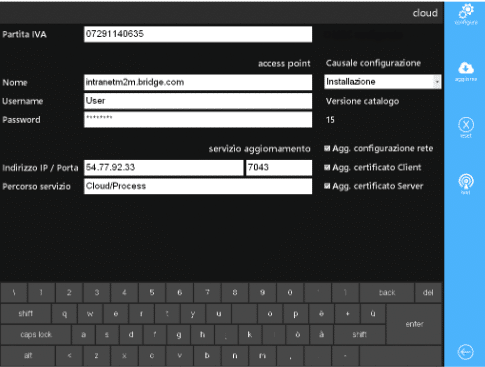The width and height of the screenshot is (485, 367).
Task: Tap the y key on keyboard
Action: coord(193,314)
